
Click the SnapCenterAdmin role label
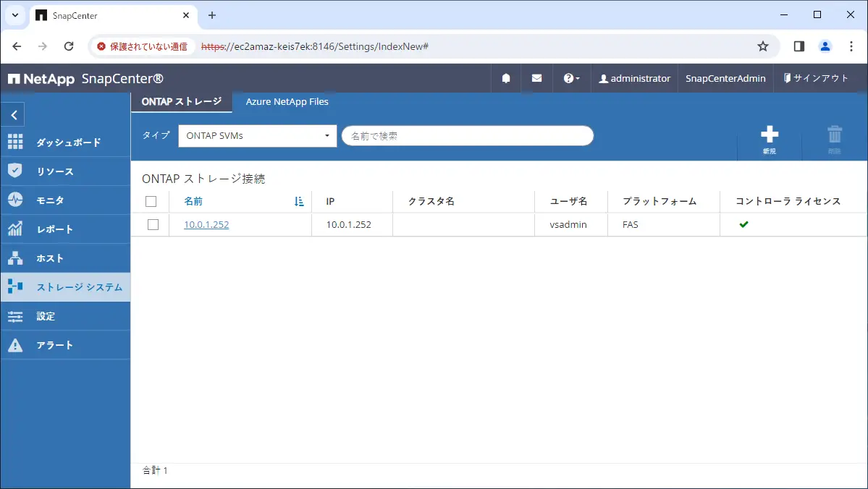(725, 79)
